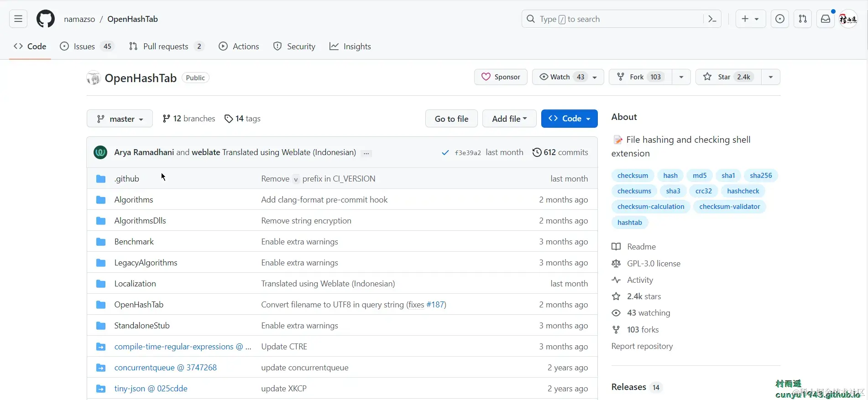The image size is (868, 400).
Task: Open the AlgorithmsDlls folder
Action: [140, 221]
